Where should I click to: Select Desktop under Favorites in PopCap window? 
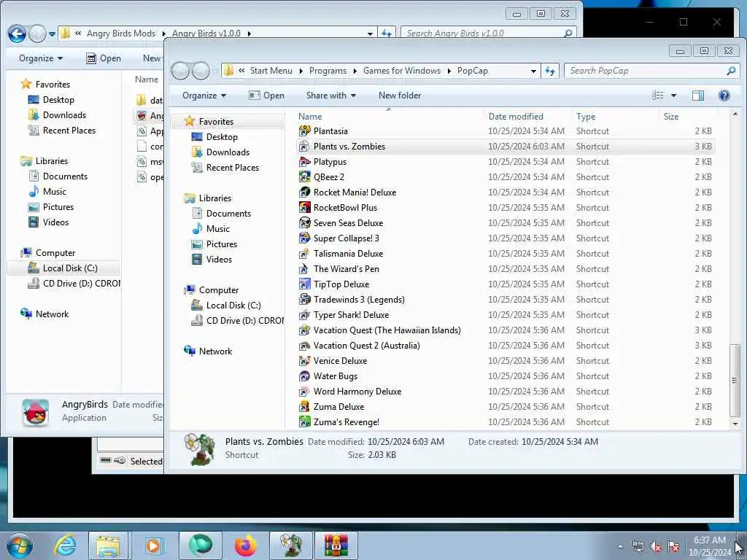[x=222, y=137]
